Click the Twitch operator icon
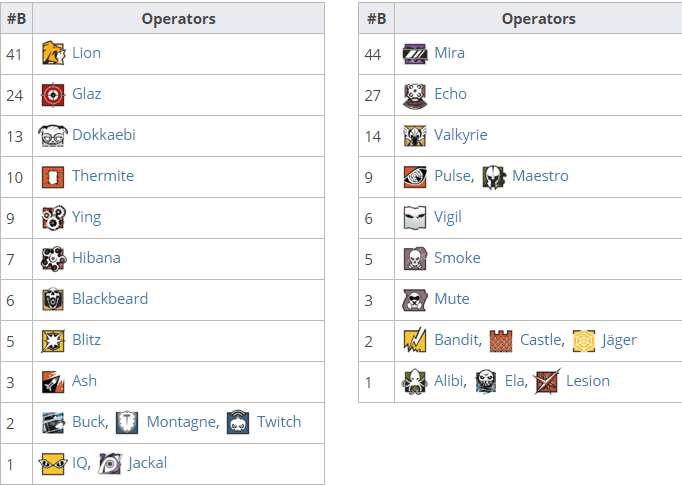Screen dimensions: 682x486 (238, 422)
